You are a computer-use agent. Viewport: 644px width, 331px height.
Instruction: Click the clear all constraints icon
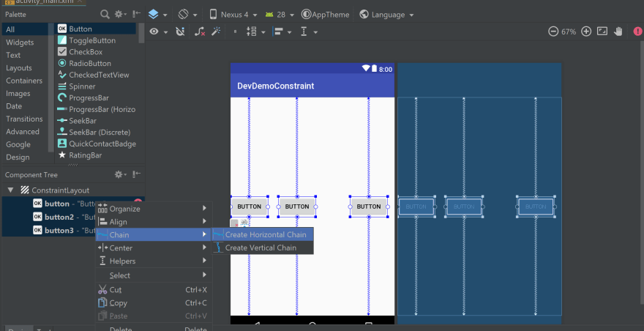(x=200, y=31)
